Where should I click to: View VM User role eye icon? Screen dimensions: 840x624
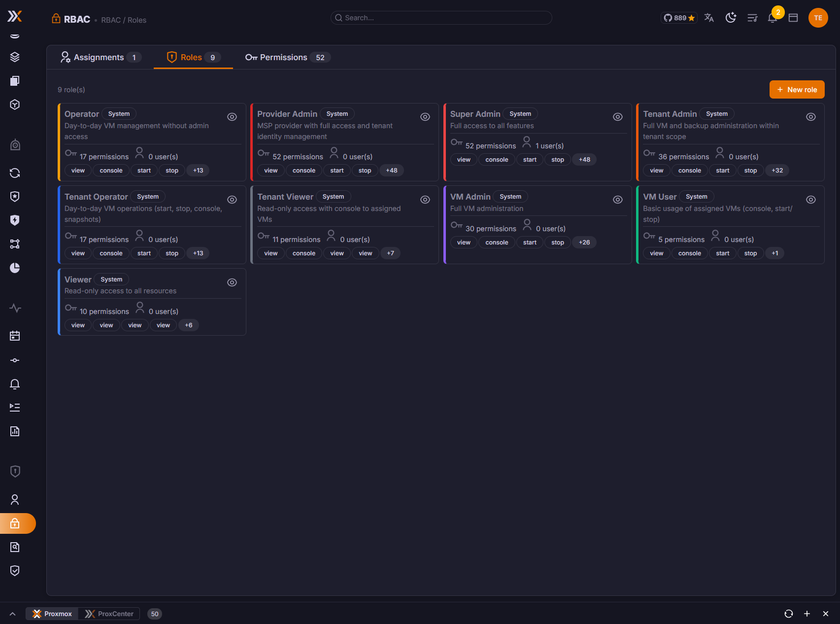(811, 200)
